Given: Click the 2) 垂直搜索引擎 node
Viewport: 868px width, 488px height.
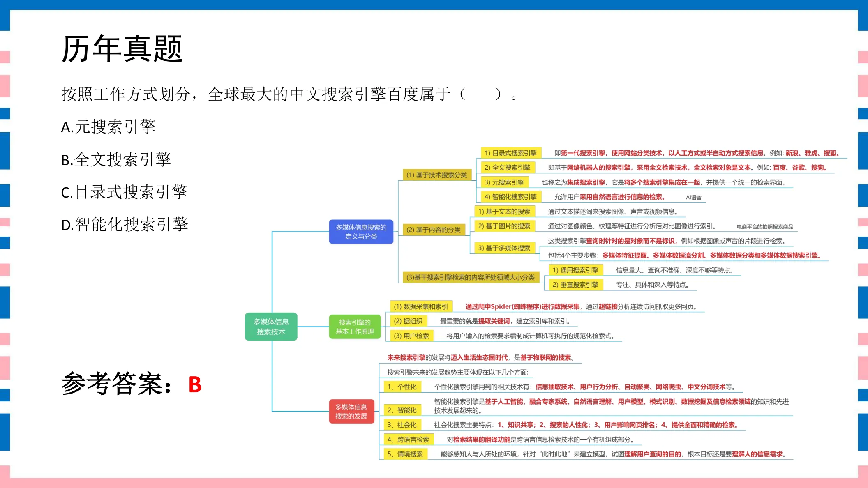Looking at the screenshot, I should coord(575,285).
